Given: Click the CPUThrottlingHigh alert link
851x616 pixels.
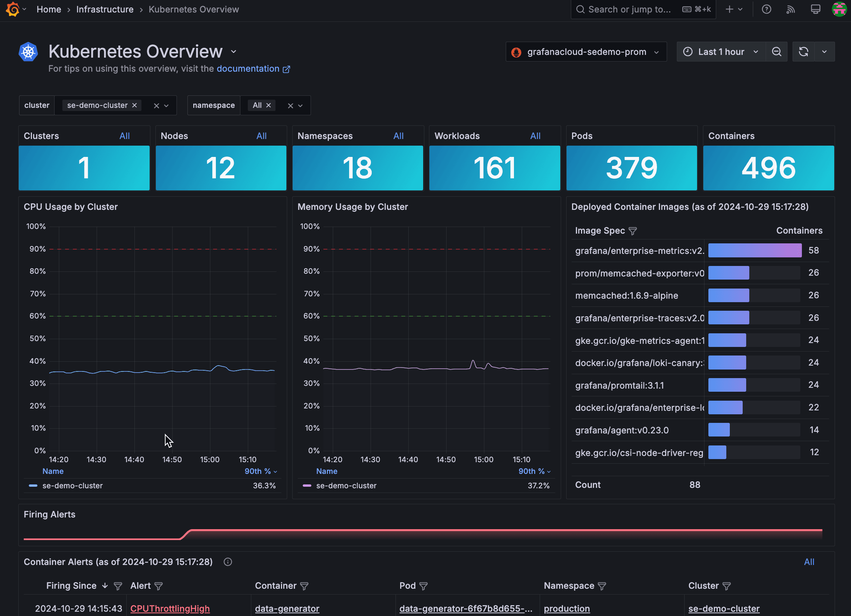Looking at the screenshot, I should click(x=170, y=608).
